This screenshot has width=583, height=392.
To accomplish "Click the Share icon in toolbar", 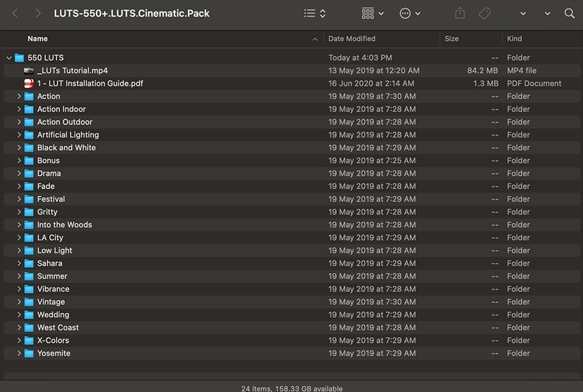I will [x=460, y=13].
